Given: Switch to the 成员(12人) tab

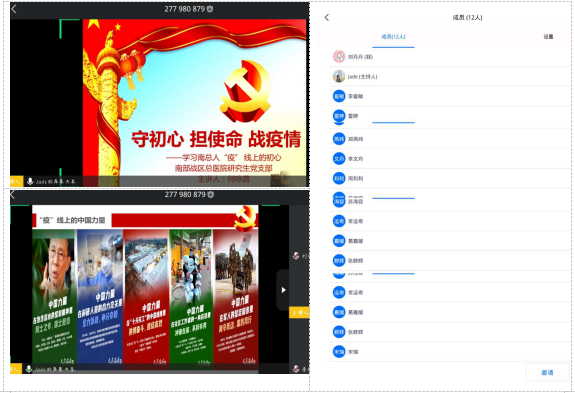Looking at the screenshot, I should tap(393, 37).
